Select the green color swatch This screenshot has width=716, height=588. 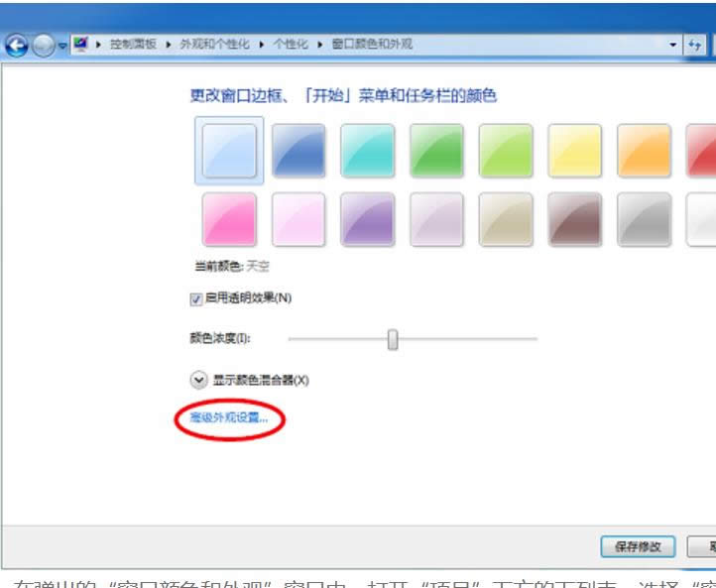click(436, 151)
